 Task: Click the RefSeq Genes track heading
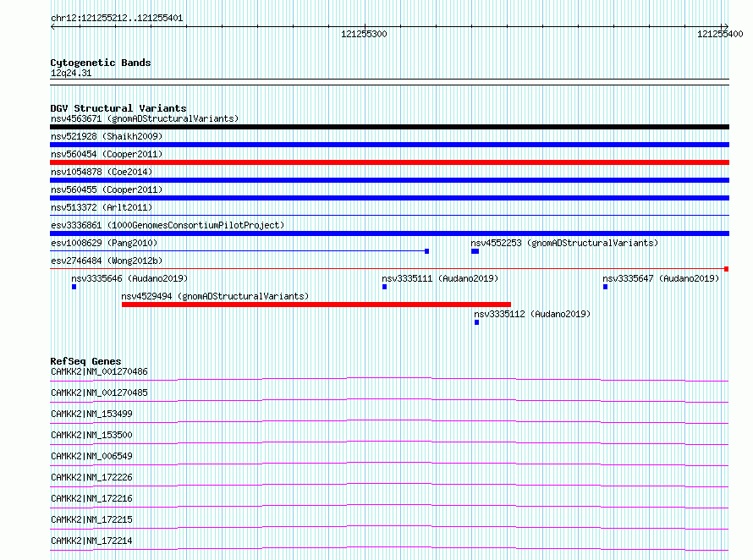click(x=85, y=360)
